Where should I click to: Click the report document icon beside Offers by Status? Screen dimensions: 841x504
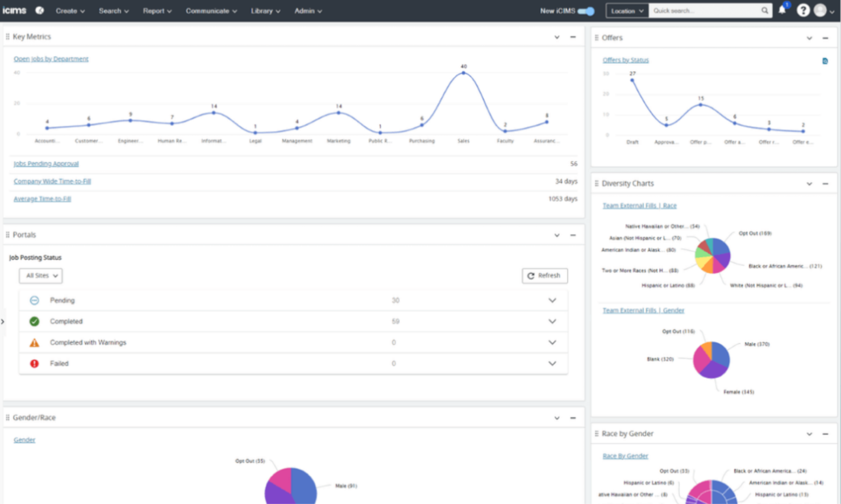pyautogui.click(x=825, y=61)
